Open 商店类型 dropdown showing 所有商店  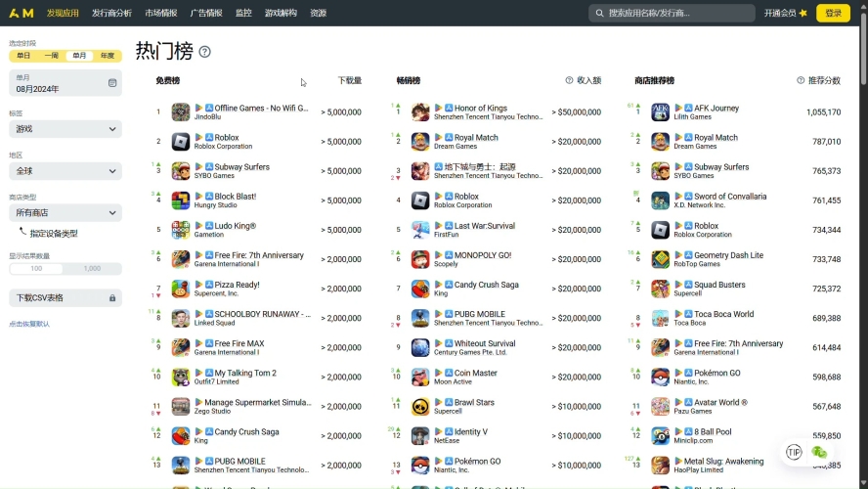point(65,212)
